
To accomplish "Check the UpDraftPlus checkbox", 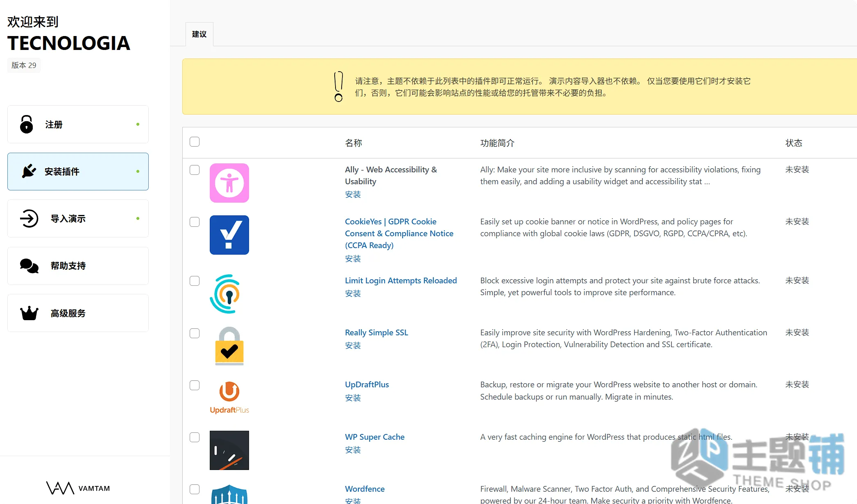I will [x=195, y=385].
